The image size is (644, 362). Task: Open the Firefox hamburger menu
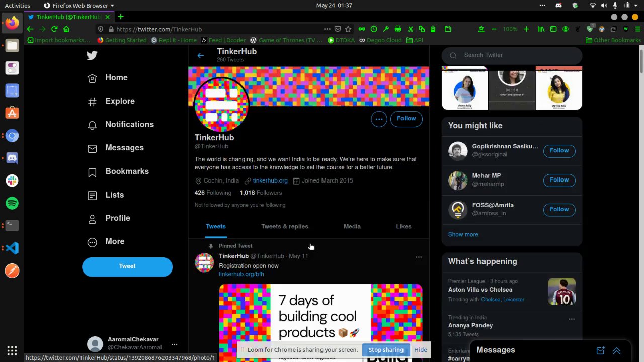[638, 29]
